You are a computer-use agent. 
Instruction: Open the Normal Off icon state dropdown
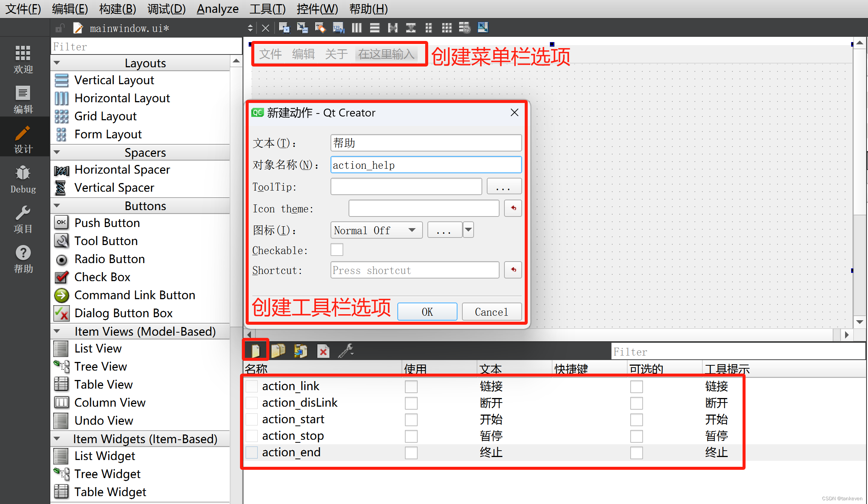[x=376, y=230]
